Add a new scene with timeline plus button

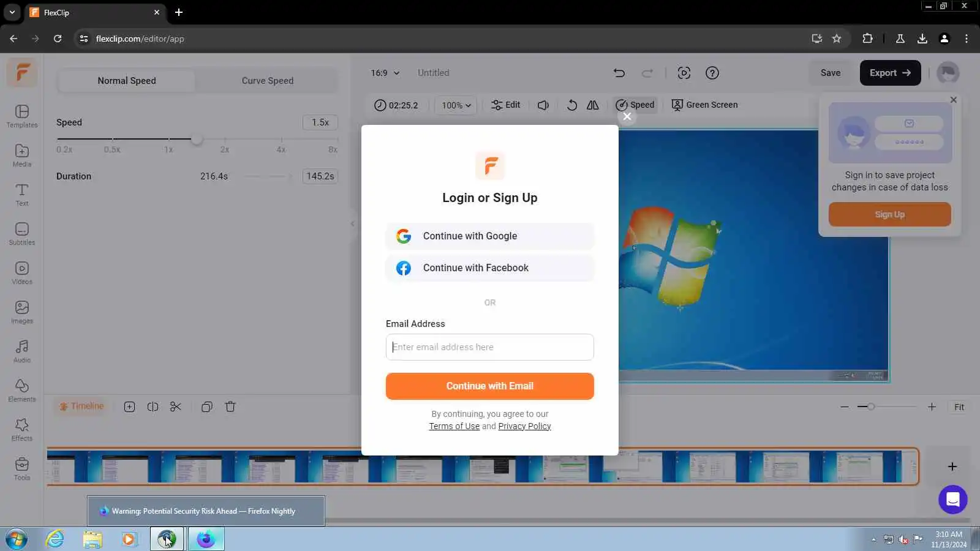(x=952, y=467)
